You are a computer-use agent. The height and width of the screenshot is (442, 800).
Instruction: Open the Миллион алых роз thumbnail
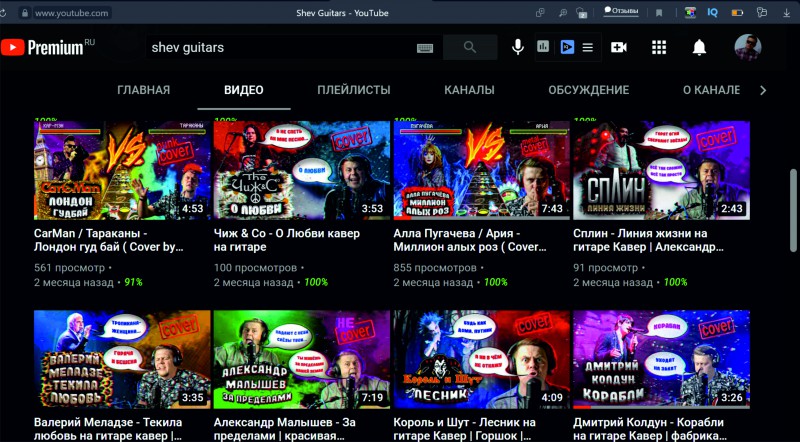(x=481, y=170)
